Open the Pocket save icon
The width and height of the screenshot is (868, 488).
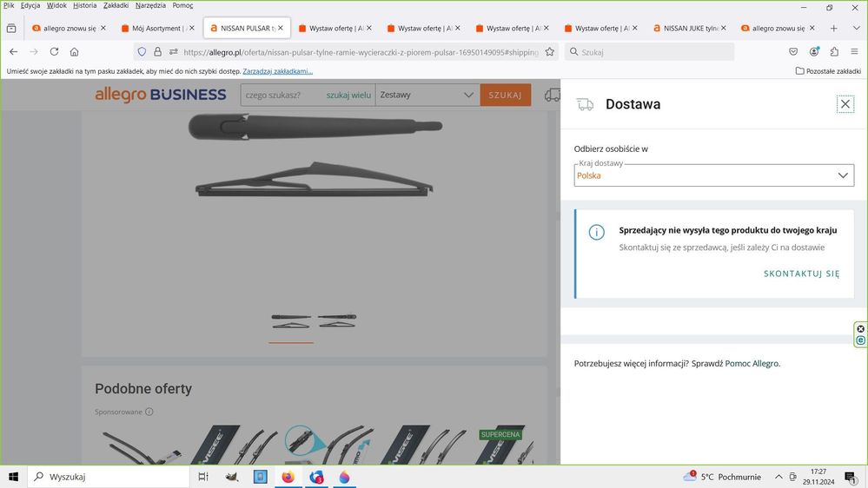point(793,51)
